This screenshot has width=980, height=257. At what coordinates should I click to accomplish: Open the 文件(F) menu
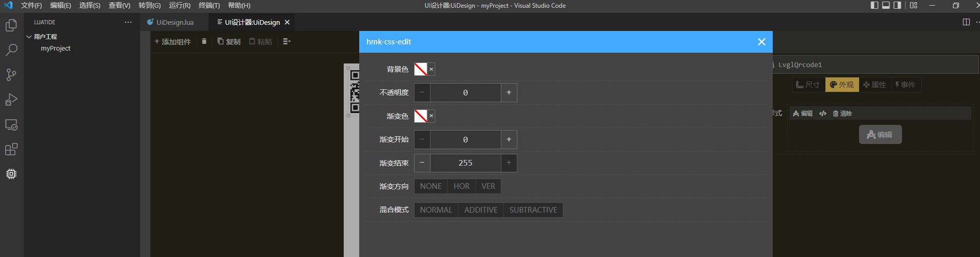tap(32, 5)
